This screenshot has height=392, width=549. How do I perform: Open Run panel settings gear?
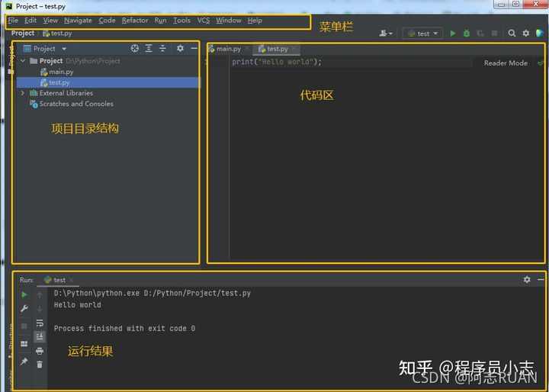coord(527,280)
